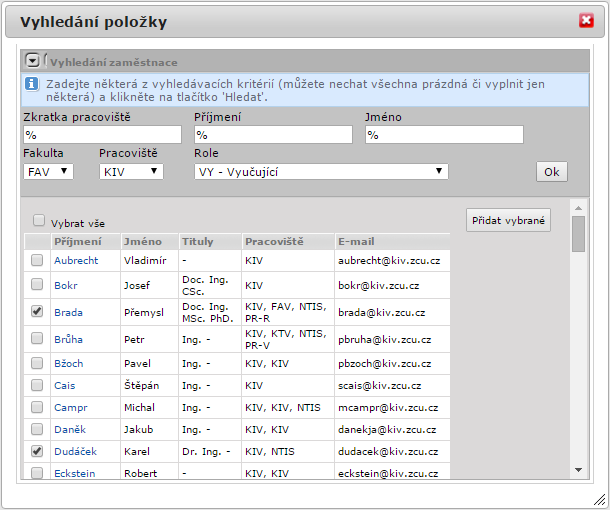Click the results list scroll up arrow
The image size is (610, 510).
pyautogui.click(x=578, y=208)
